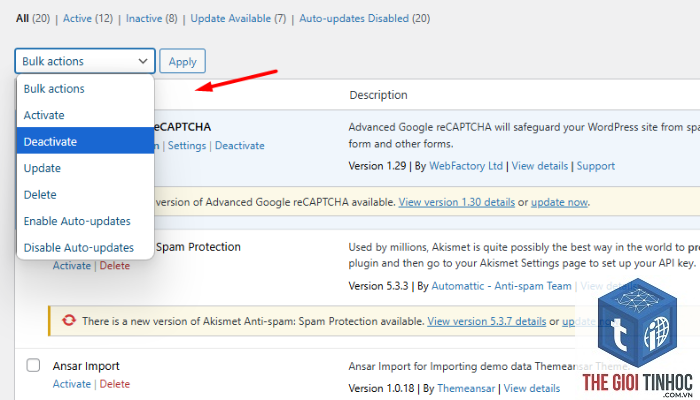Open WebFactory Ltd author link
The width and height of the screenshot is (700, 400).
point(466,166)
